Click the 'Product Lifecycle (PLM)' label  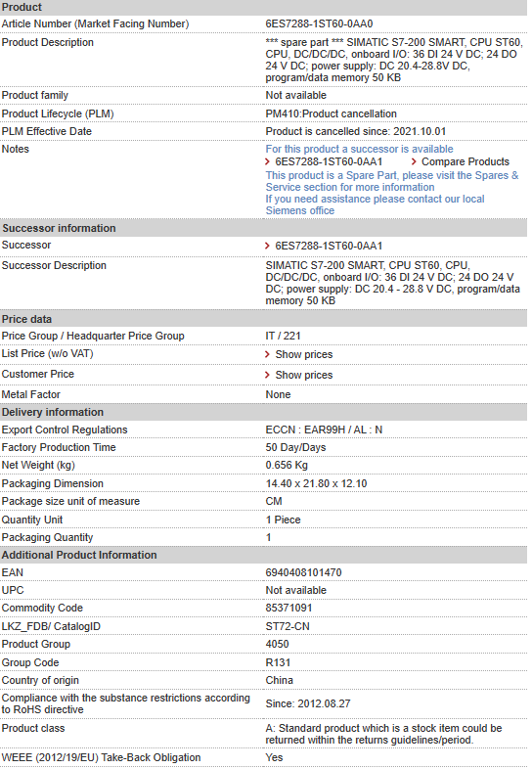58,113
